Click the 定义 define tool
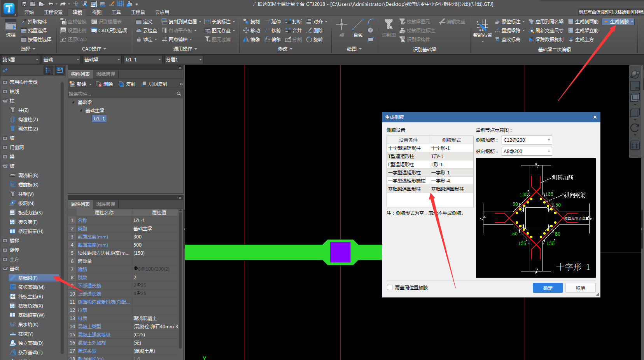 click(x=144, y=22)
